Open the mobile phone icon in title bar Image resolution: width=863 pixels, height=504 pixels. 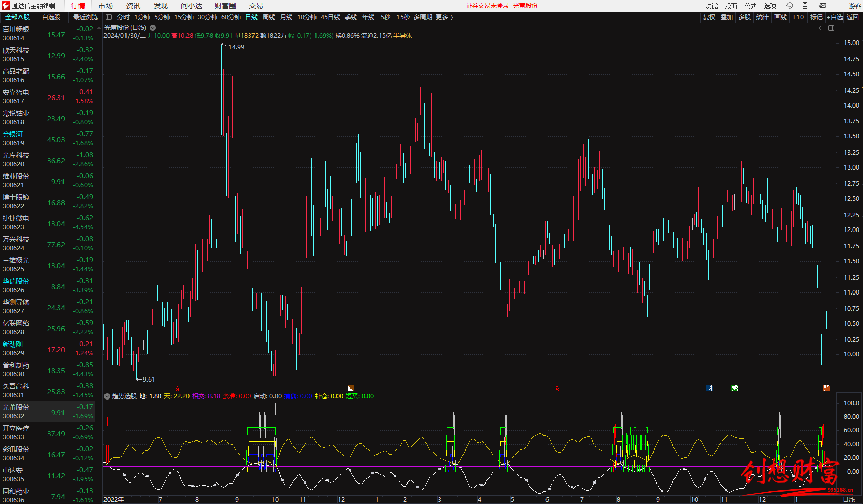tap(805, 6)
